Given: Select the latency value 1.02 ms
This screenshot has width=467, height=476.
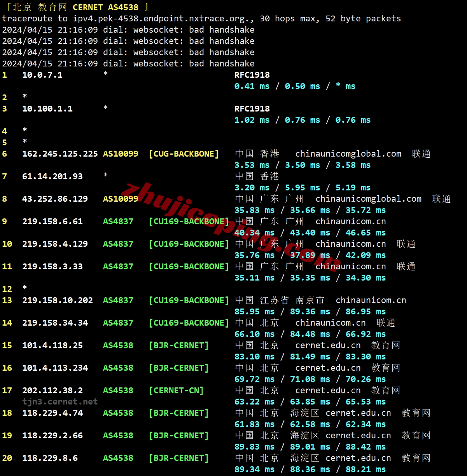Looking at the screenshot, I should pos(252,120).
